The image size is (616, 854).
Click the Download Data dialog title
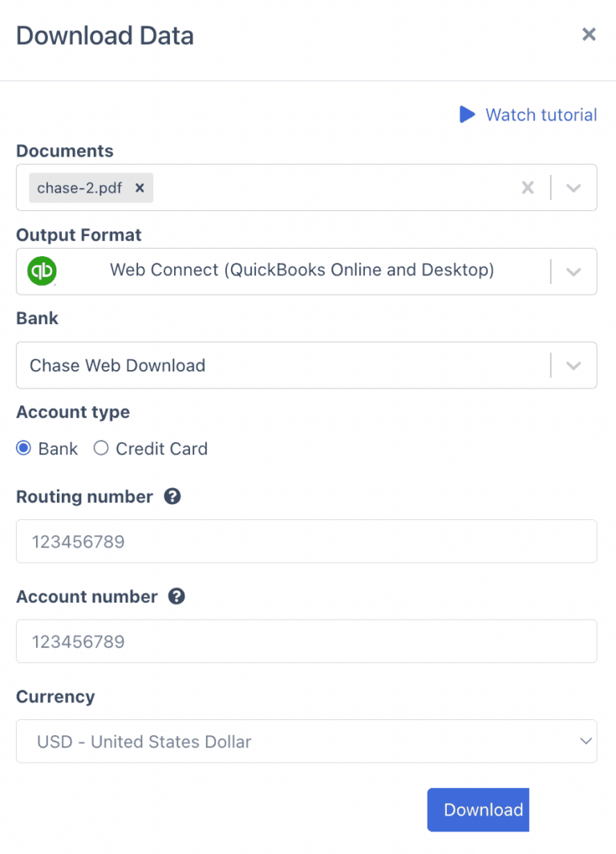(x=104, y=35)
